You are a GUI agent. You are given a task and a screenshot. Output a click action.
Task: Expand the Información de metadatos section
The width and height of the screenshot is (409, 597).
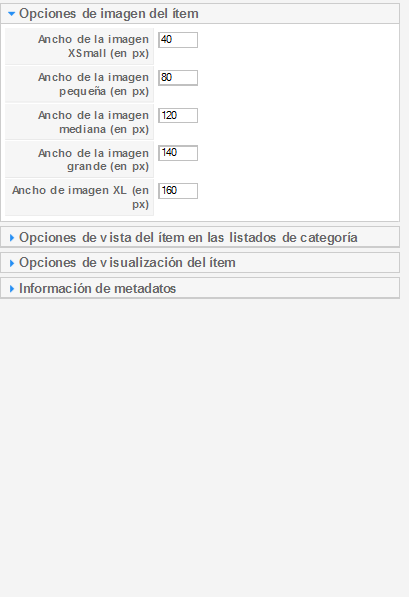click(x=200, y=288)
